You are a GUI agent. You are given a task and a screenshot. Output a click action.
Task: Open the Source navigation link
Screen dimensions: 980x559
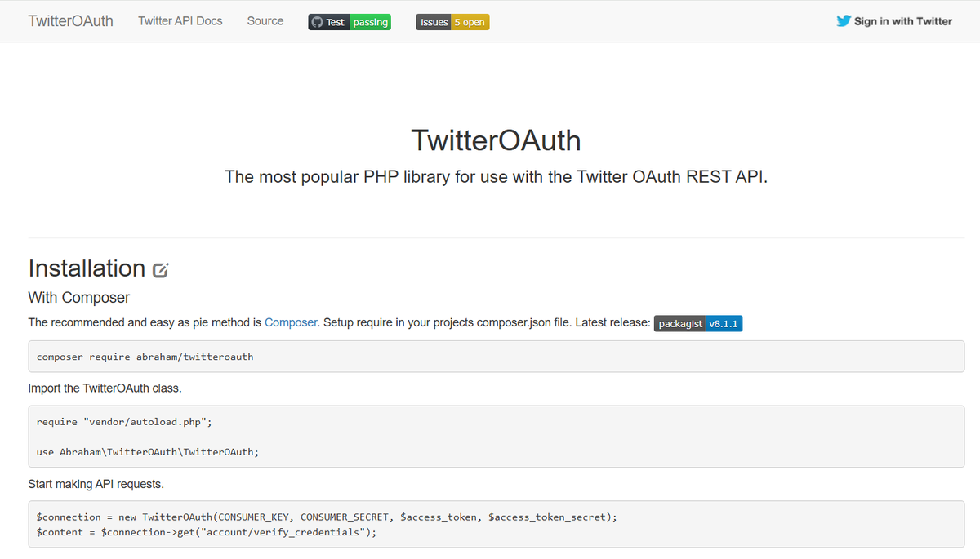point(265,21)
